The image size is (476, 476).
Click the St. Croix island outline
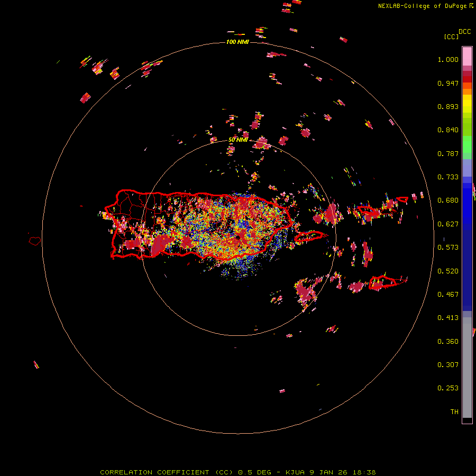coord(388,282)
